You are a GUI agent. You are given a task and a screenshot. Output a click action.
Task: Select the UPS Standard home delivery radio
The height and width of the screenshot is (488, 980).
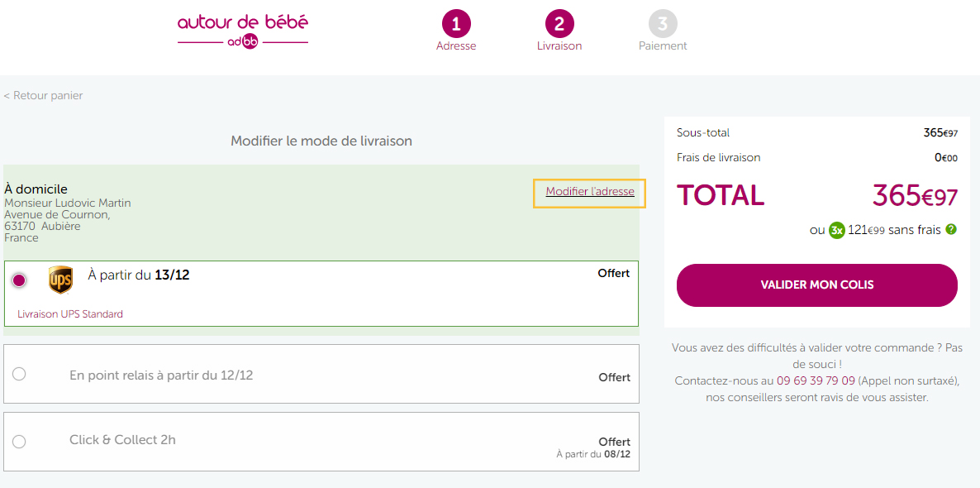19,280
